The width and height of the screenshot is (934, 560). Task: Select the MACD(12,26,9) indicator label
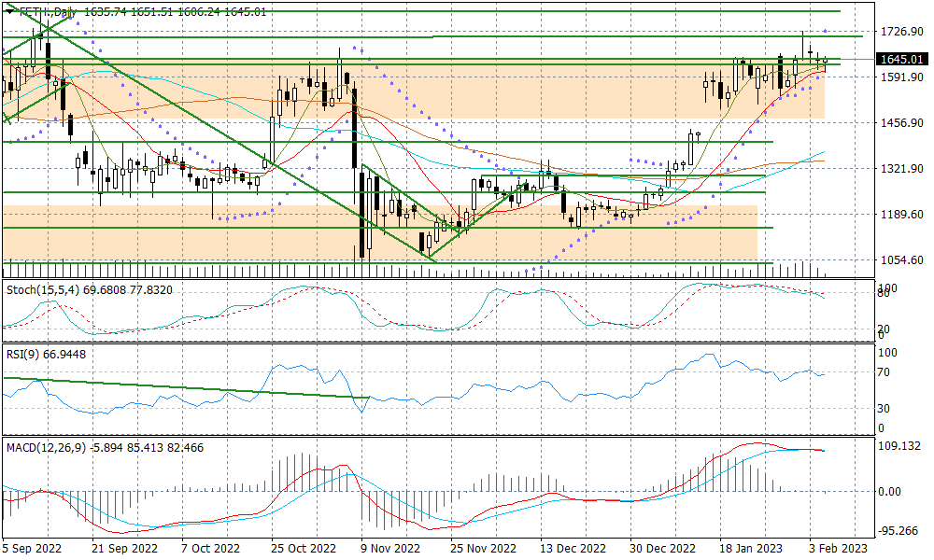coord(105,448)
